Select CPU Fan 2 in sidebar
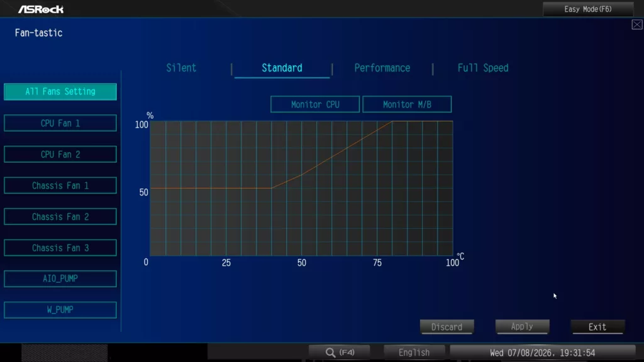 click(60, 155)
